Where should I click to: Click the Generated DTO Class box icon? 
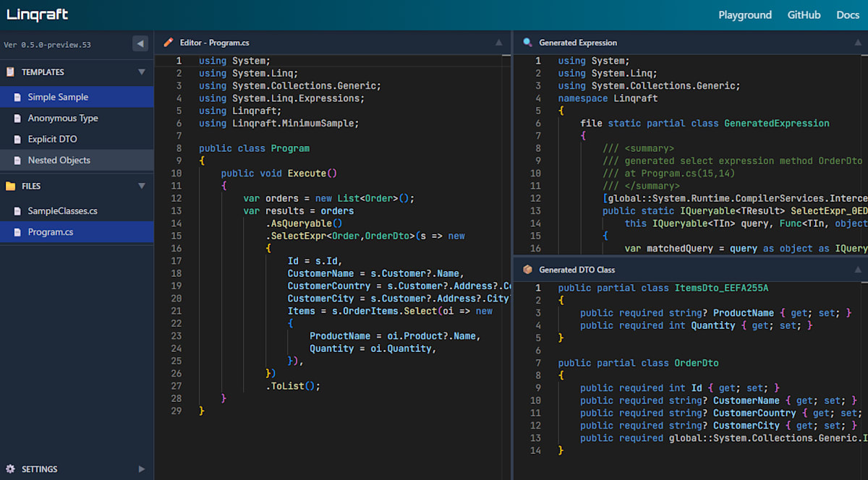(527, 270)
